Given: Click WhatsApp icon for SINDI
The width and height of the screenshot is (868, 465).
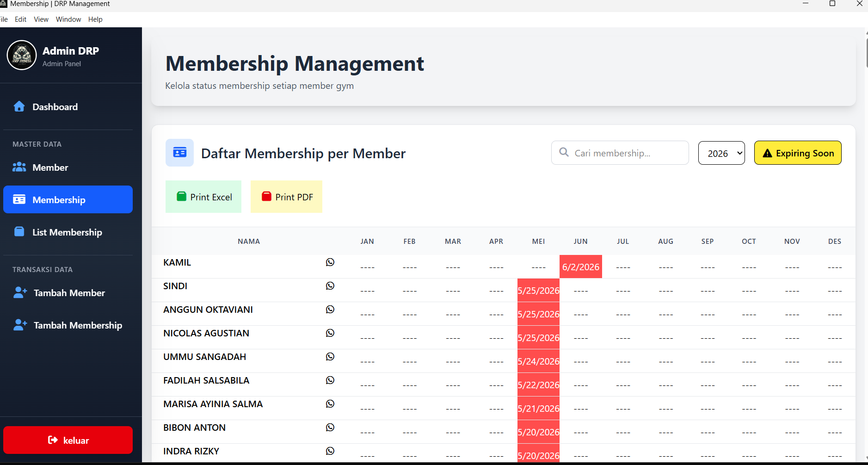Looking at the screenshot, I should coord(330,286).
